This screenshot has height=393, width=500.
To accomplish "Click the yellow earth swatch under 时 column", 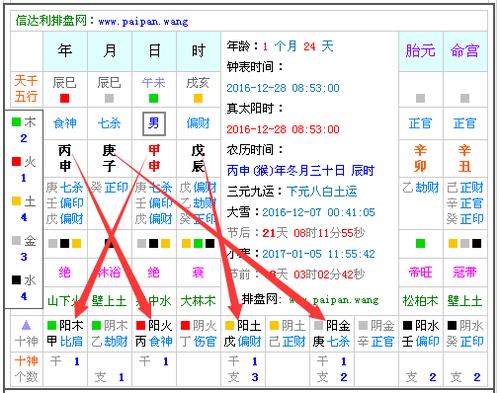I will coord(198,98).
